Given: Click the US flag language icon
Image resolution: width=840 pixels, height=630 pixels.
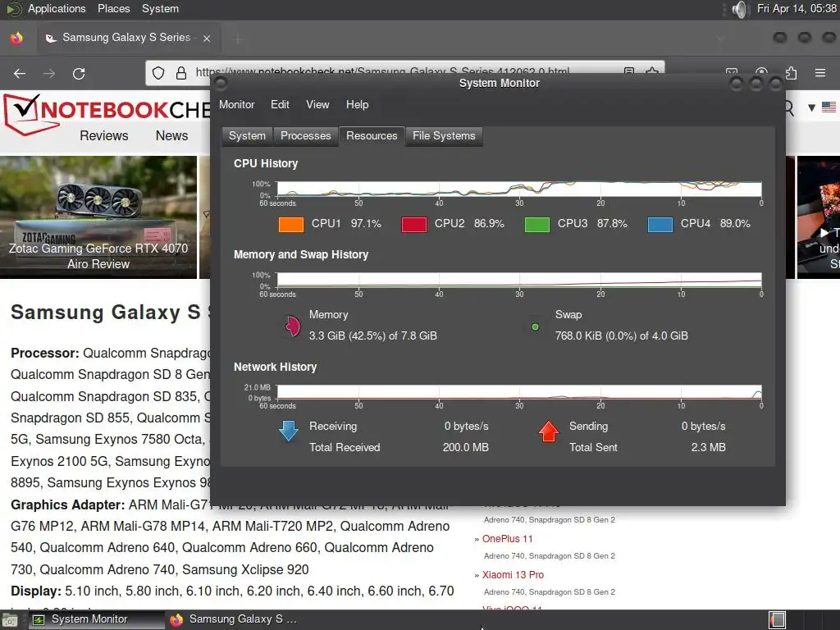Looking at the screenshot, I should (829, 107).
